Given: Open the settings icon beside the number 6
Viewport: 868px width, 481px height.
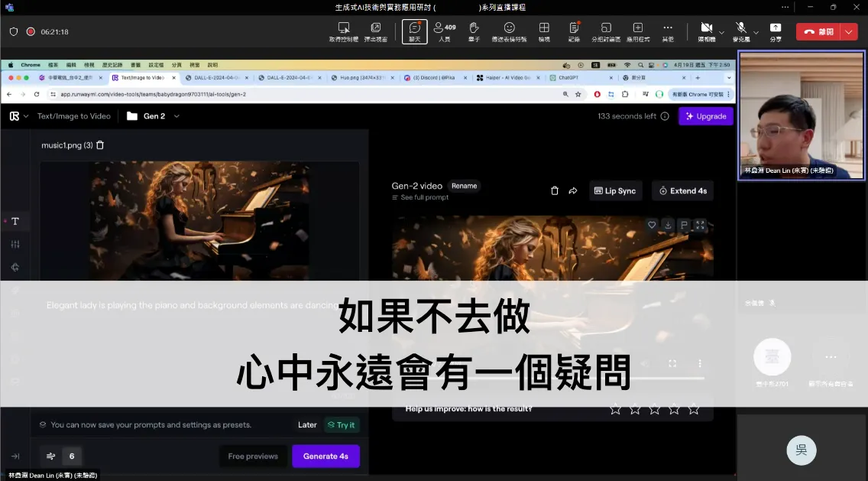Looking at the screenshot, I should pyautogui.click(x=50, y=456).
